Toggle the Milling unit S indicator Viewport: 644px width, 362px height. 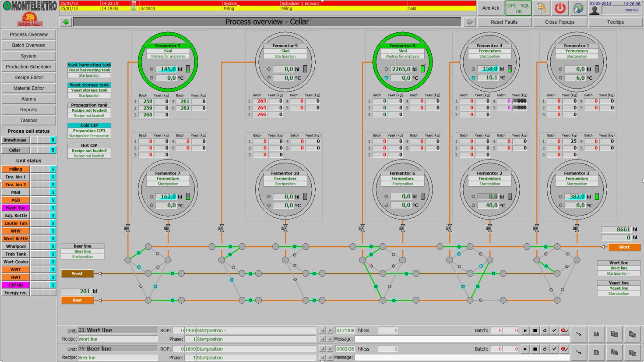click(x=53, y=169)
